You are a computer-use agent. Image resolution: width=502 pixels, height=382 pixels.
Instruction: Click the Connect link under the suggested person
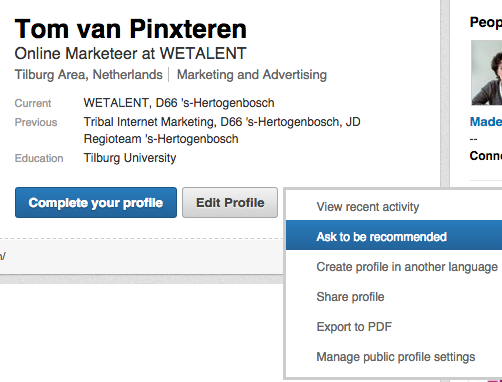click(486, 156)
